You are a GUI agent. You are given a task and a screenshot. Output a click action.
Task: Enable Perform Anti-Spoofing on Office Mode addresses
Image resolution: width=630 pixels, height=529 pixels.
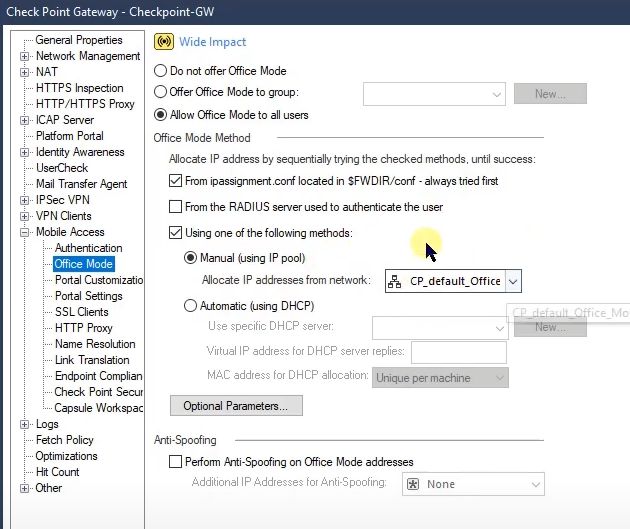click(175, 462)
